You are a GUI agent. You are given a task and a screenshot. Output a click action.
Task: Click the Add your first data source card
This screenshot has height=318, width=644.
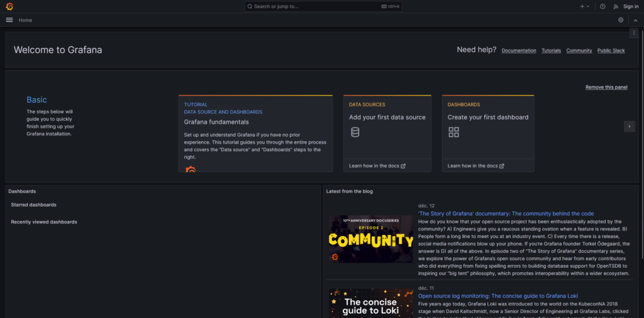[387, 133]
